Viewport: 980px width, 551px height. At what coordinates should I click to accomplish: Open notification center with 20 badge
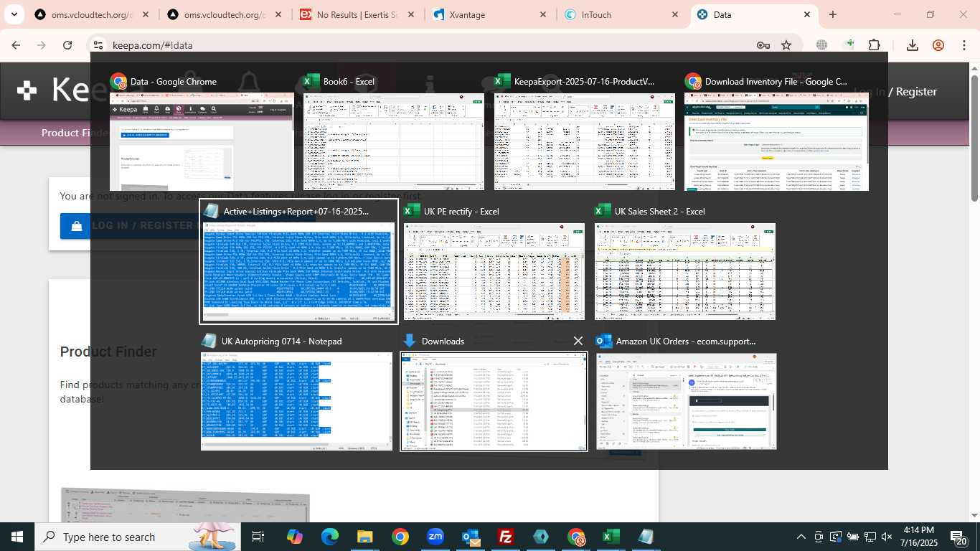pos(958,537)
